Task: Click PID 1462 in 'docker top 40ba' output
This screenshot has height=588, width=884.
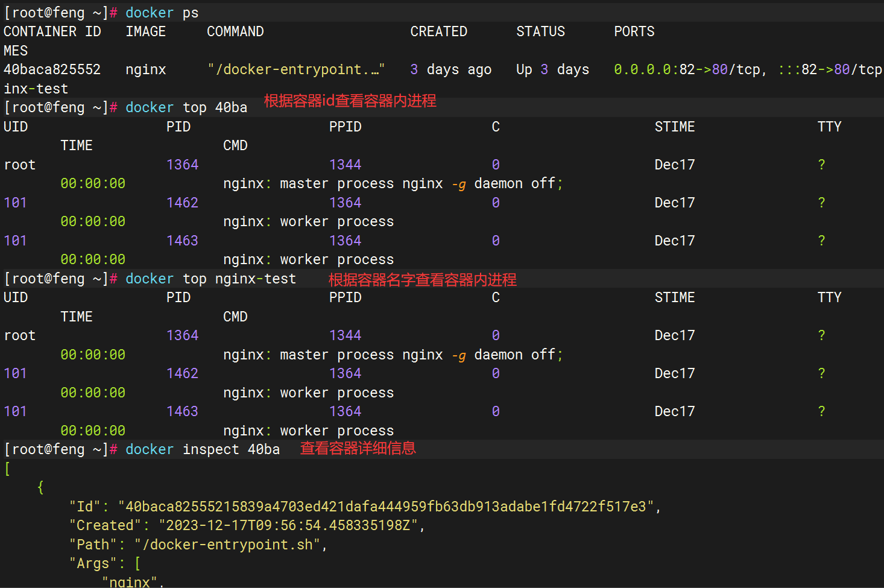Action: click(183, 203)
